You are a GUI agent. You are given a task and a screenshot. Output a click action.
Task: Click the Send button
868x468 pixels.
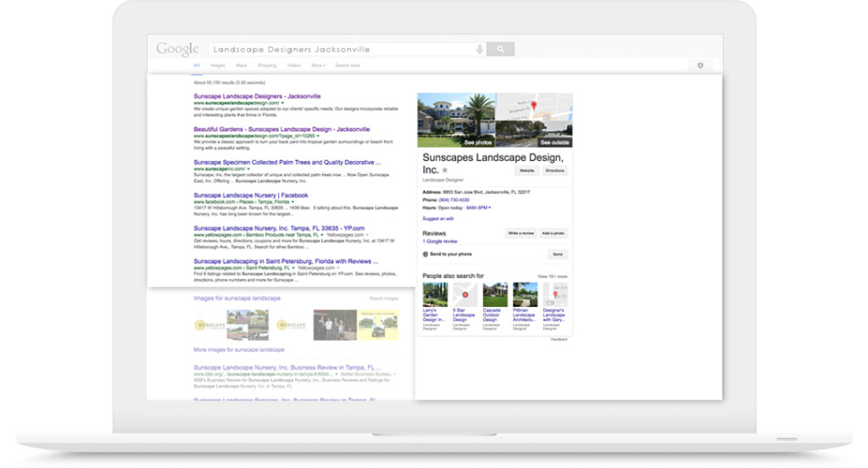[x=558, y=254]
